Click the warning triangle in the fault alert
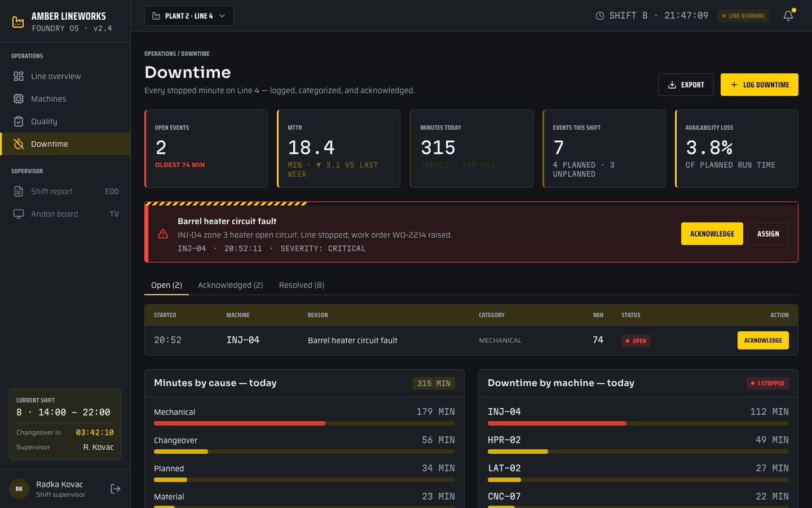Viewport: 812px width, 508px height. click(163, 234)
